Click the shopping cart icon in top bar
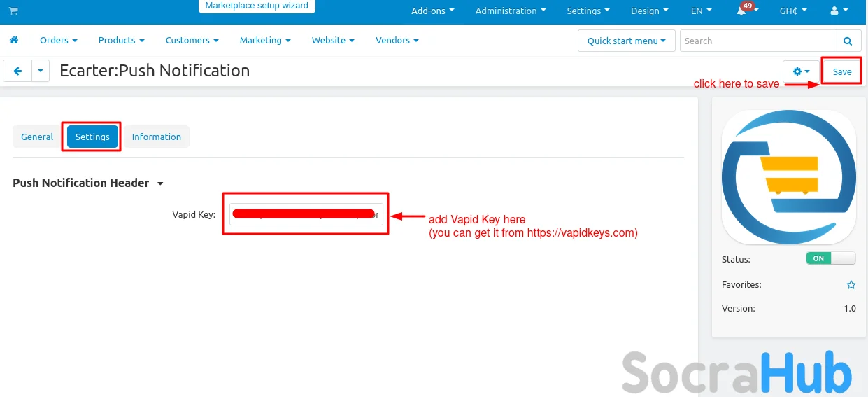The image size is (868, 397). [13, 11]
